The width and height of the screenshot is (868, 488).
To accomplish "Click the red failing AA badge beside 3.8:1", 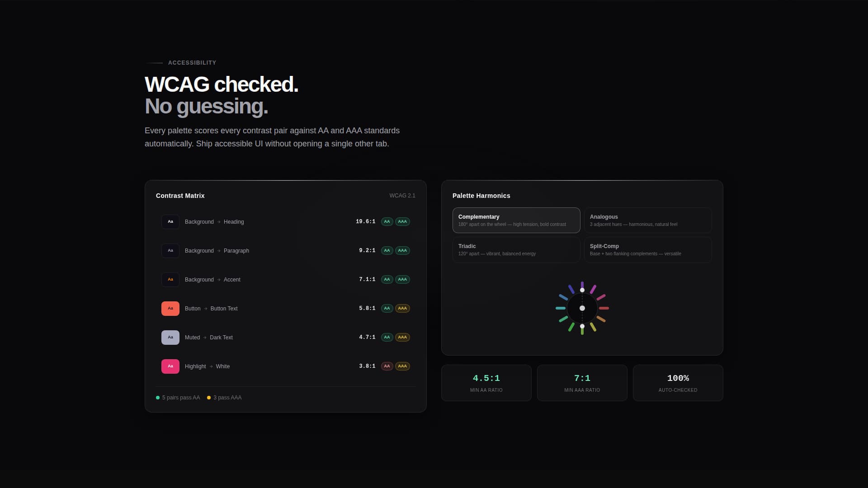I will (x=387, y=366).
